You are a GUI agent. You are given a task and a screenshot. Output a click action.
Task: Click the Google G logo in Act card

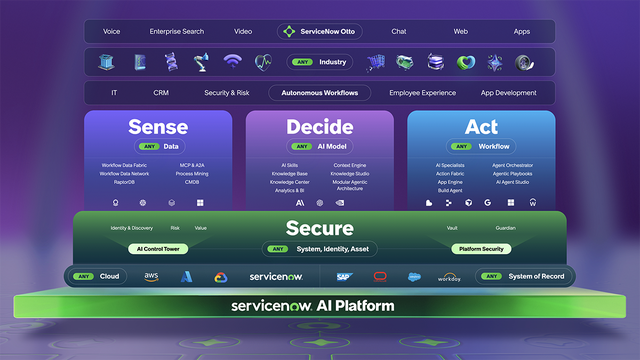(x=488, y=202)
